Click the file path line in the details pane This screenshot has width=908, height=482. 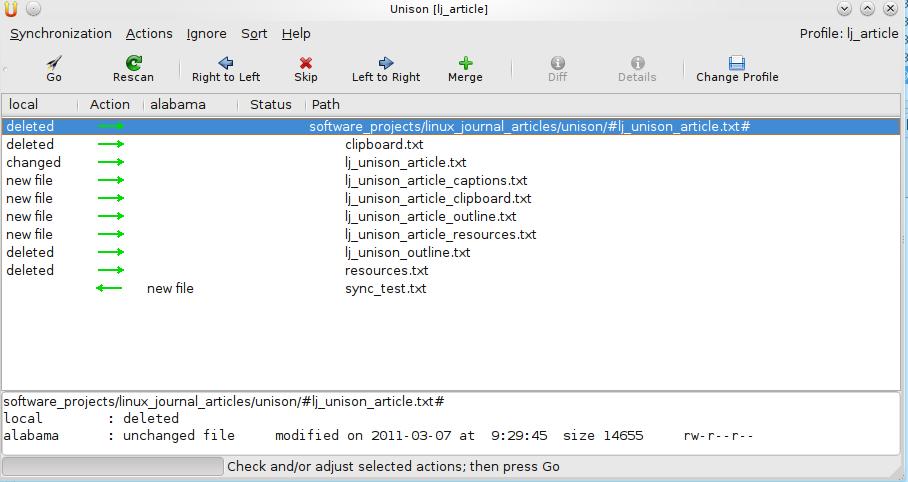tap(224, 401)
